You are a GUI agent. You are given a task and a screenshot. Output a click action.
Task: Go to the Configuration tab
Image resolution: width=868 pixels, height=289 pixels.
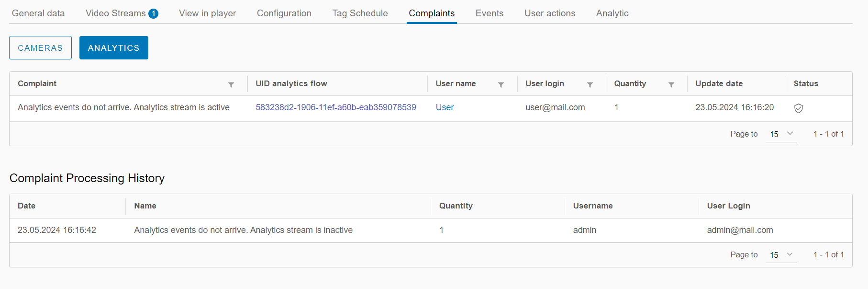point(284,13)
